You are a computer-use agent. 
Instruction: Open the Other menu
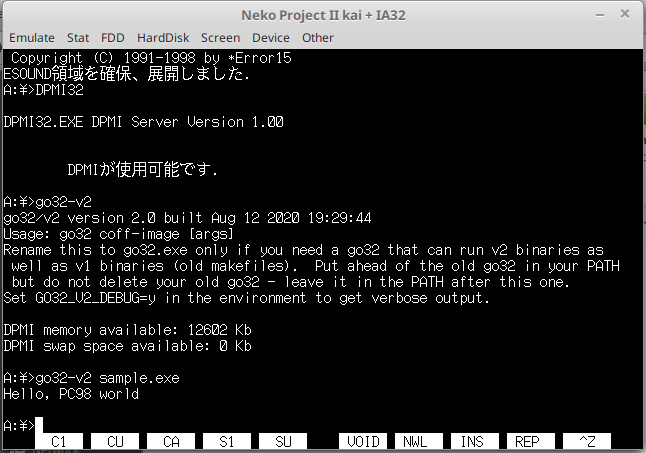[318, 38]
